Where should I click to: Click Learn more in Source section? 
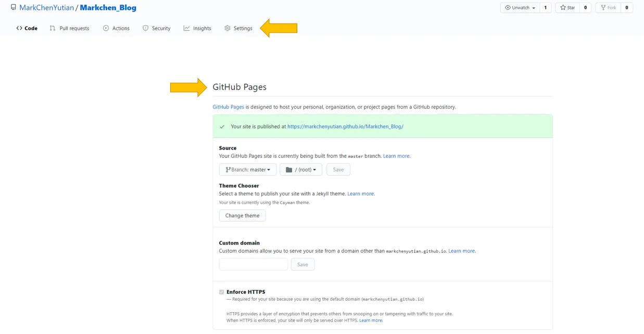coord(396,156)
